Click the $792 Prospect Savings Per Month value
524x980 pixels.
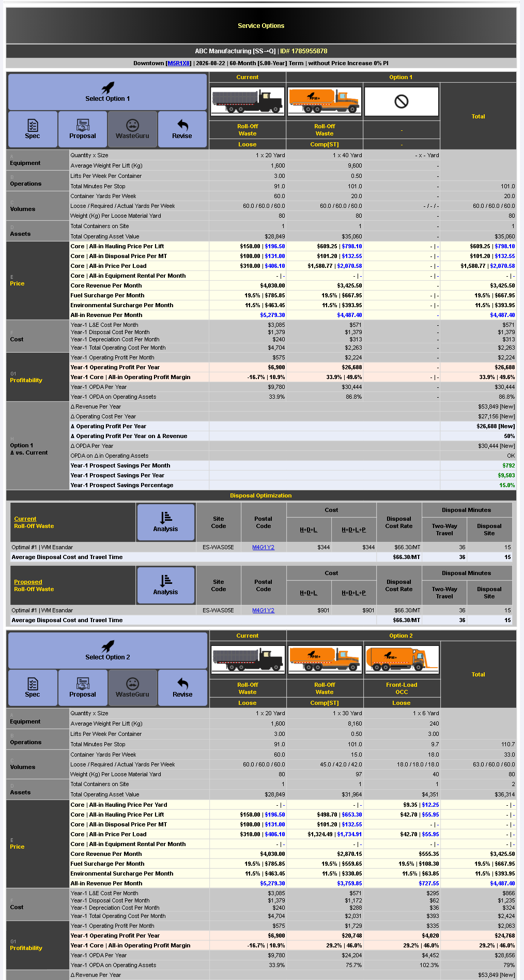click(x=508, y=465)
